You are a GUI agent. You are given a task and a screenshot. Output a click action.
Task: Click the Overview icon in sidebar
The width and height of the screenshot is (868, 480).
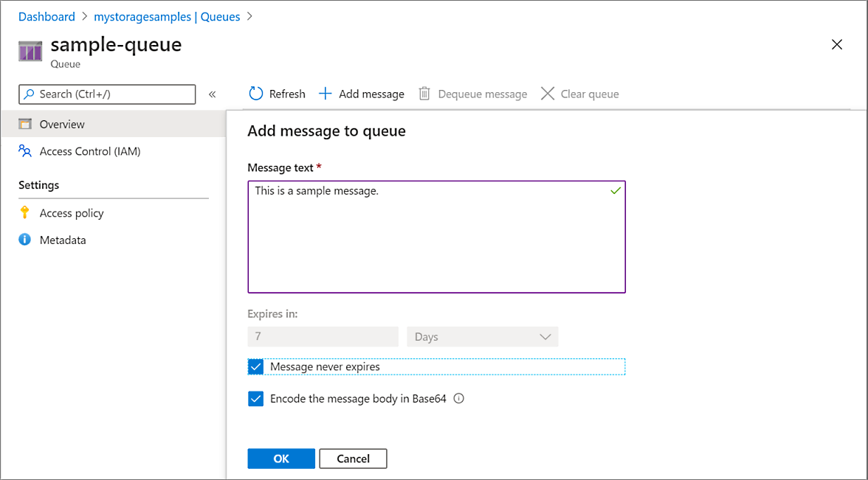coord(25,124)
